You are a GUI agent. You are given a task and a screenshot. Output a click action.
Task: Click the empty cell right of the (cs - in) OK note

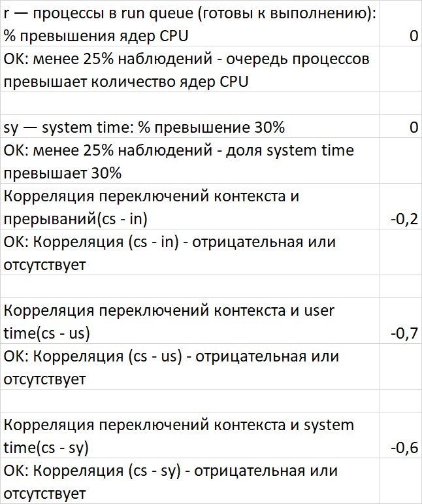coord(402,252)
